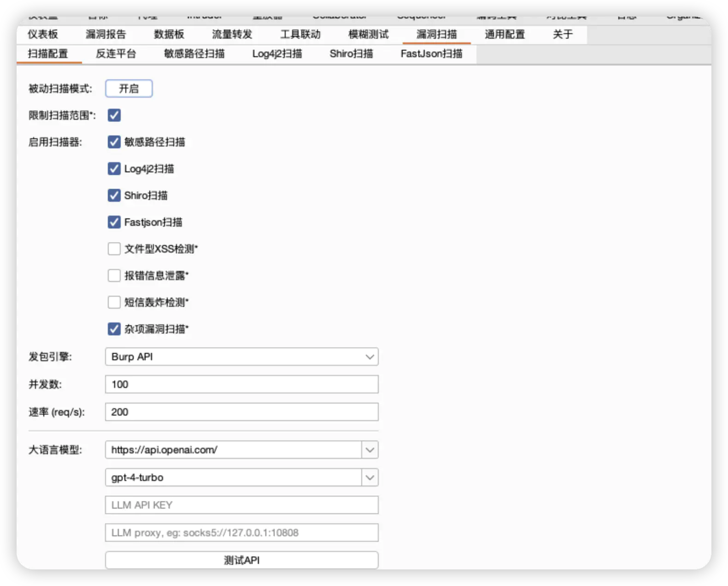Go to the 漏洞报告 tab

pos(106,34)
